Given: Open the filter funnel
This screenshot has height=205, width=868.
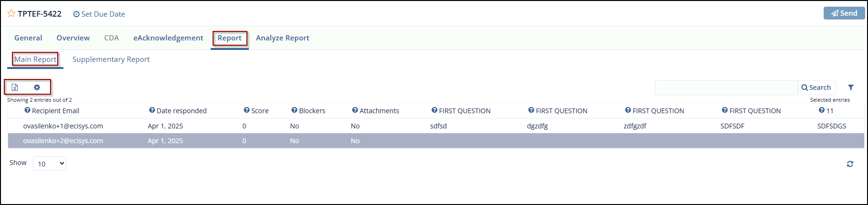Looking at the screenshot, I should pos(850,88).
